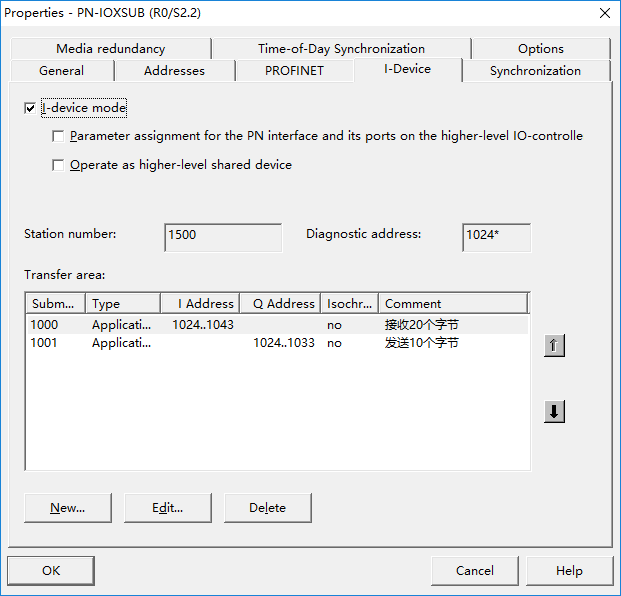
Task: Click the Application type cell in row 1000
Action: [121, 325]
